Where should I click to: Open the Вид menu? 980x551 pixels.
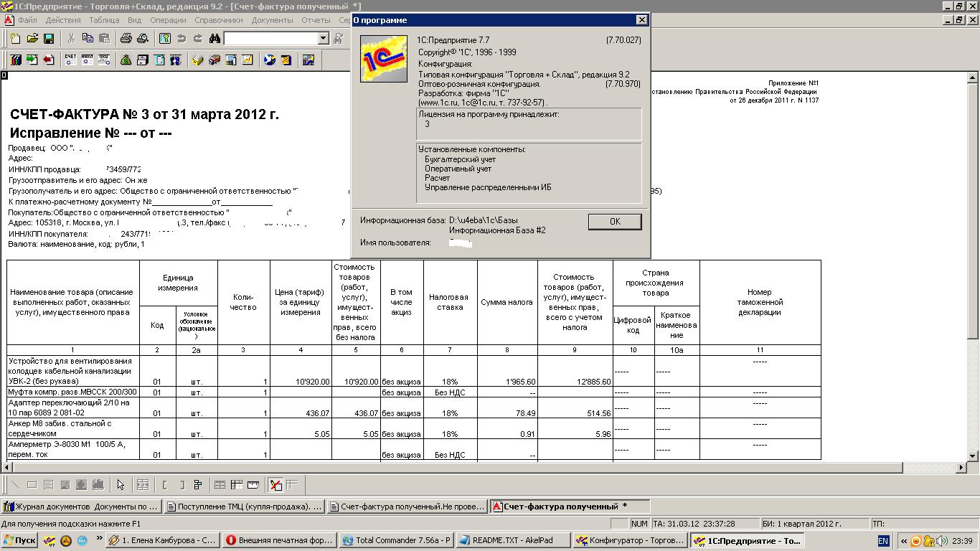point(134,20)
